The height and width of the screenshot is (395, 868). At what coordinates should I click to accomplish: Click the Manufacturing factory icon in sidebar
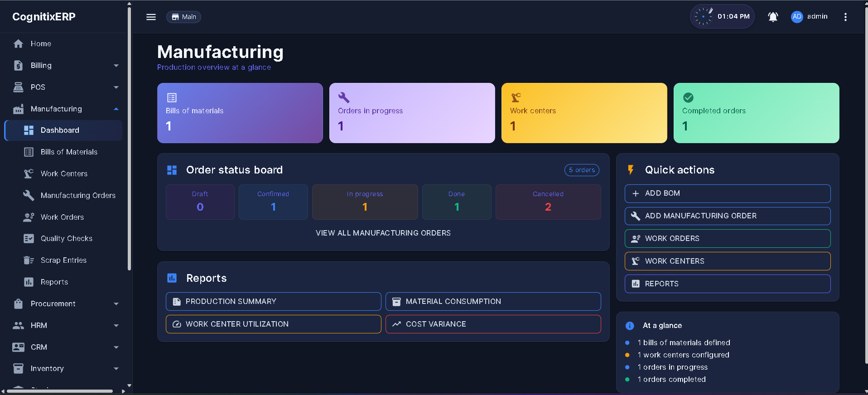[18, 109]
